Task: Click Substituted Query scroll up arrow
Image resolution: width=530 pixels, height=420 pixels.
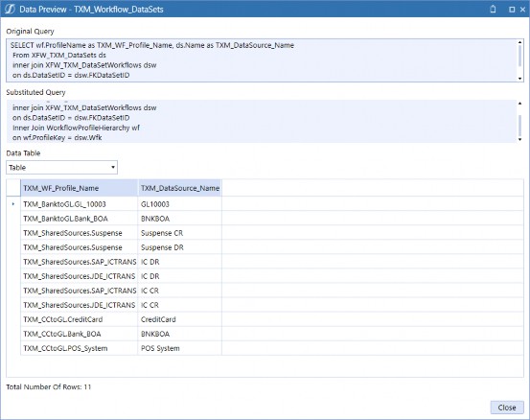Action: coord(519,104)
